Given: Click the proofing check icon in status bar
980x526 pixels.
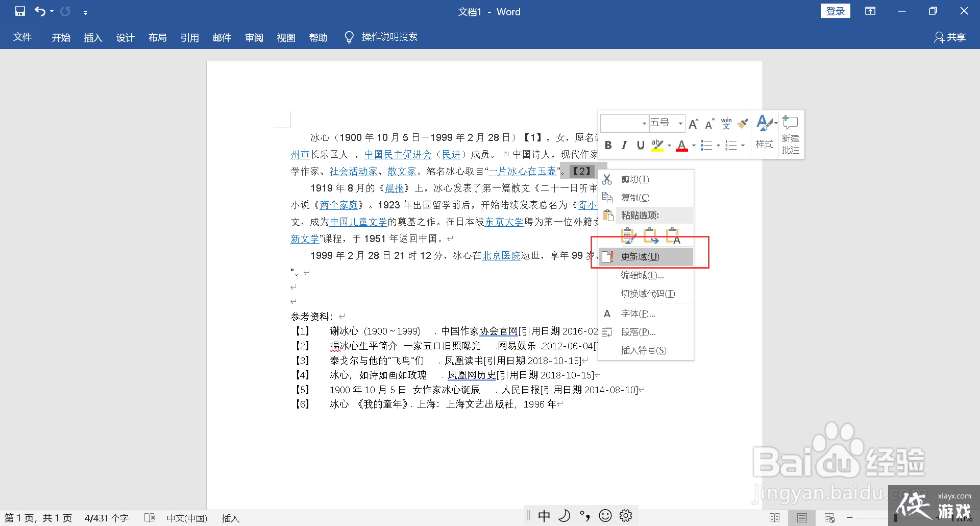Looking at the screenshot, I should coord(150,518).
